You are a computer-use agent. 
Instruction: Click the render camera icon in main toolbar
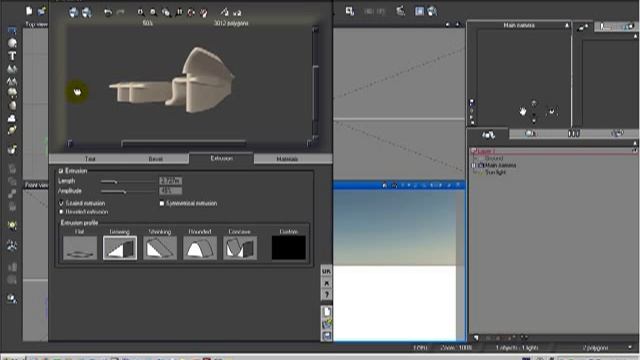coord(432,11)
